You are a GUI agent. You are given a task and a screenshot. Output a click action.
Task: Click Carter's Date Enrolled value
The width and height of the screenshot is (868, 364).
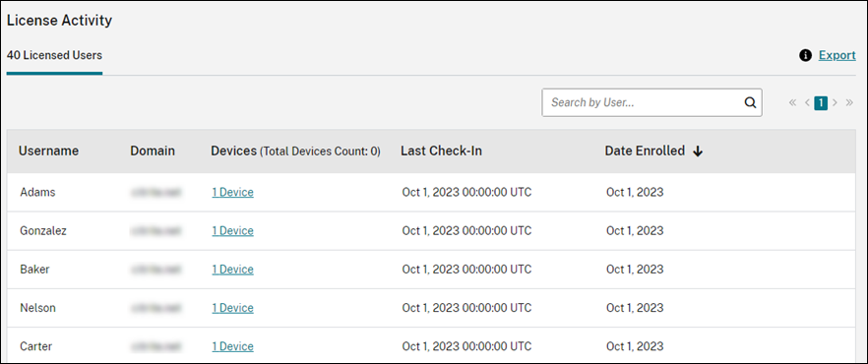click(x=635, y=346)
